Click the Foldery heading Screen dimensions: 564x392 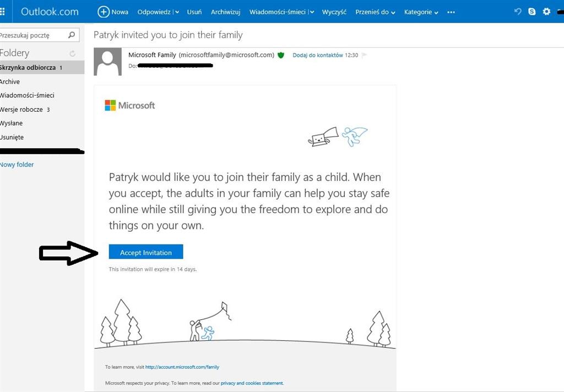(x=14, y=53)
